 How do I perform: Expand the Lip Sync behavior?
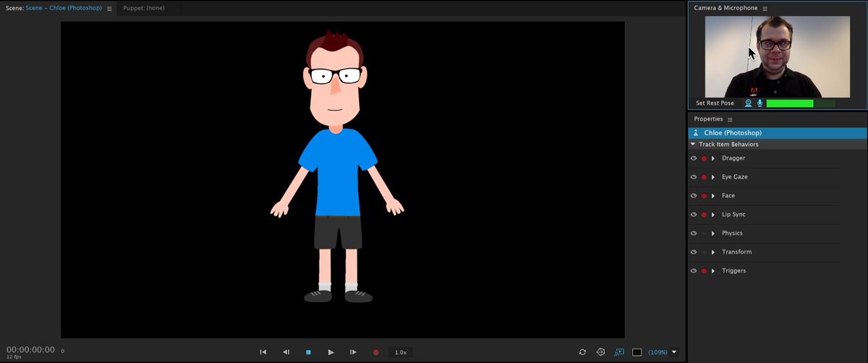[x=713, y=215]
